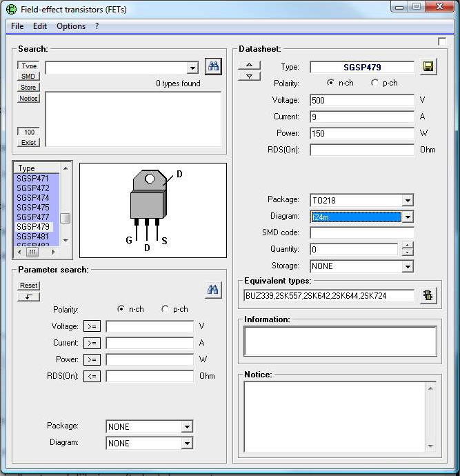Screen dimensions: 460x476
Task: Click the Parameter search binoculars icon
Action: point(213,290)
